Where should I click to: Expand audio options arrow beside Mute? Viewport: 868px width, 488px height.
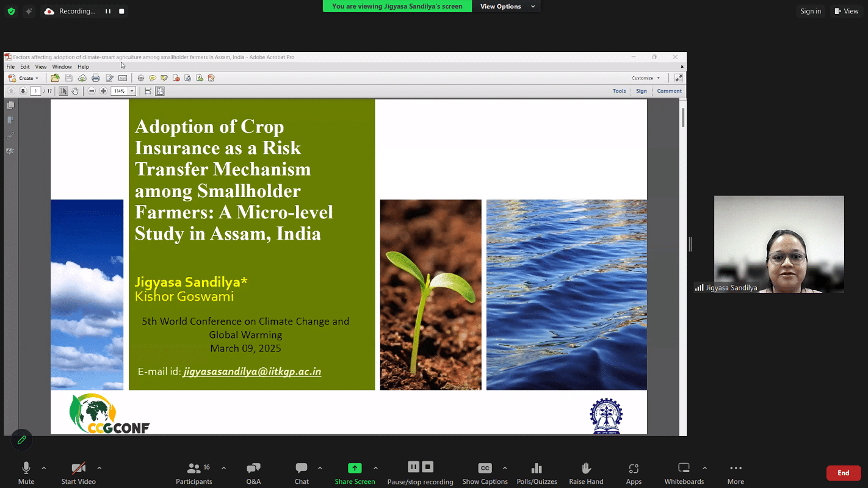pos(44,468)
